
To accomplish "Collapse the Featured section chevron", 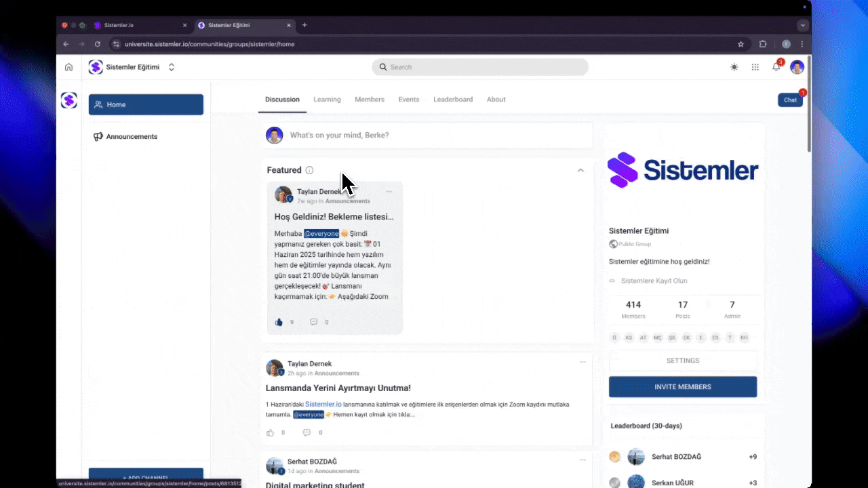I will pyautogui.click(x=580, y=170).
